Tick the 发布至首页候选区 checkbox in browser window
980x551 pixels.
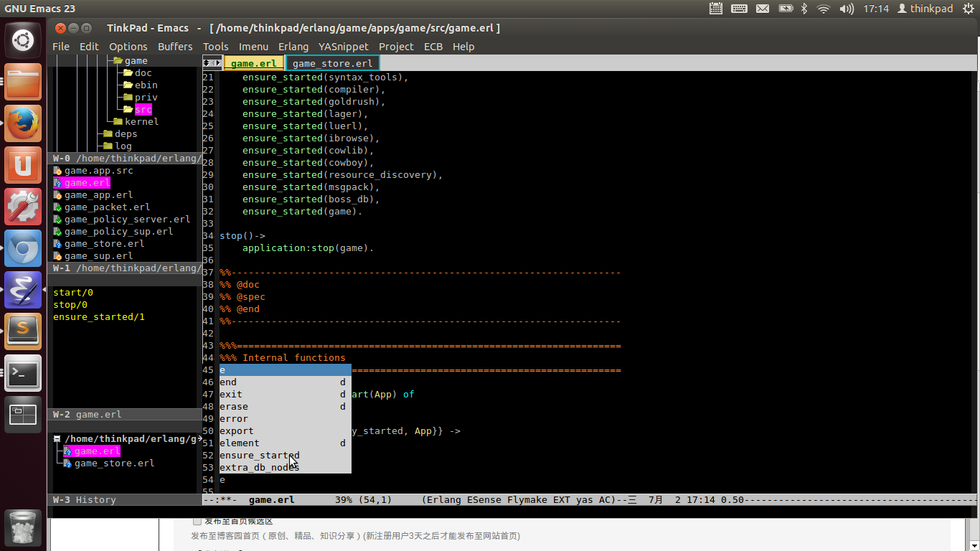(x=197, y=521)
